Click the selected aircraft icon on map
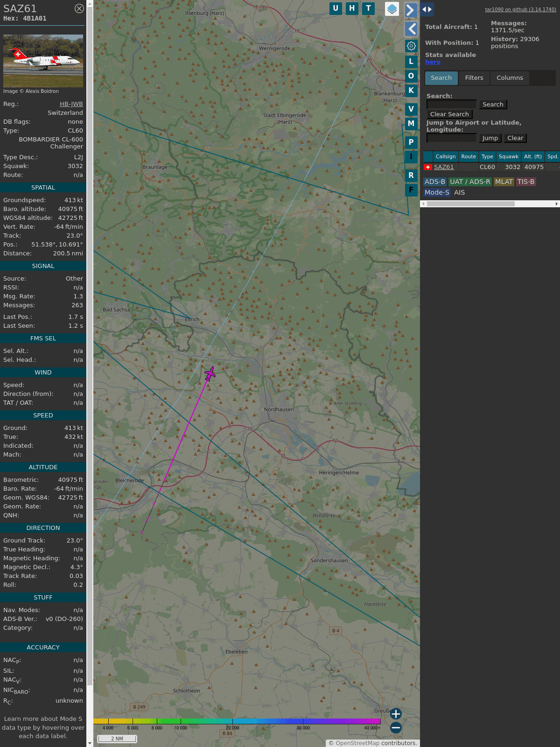560x747 pixels. (x=210, y=373)
